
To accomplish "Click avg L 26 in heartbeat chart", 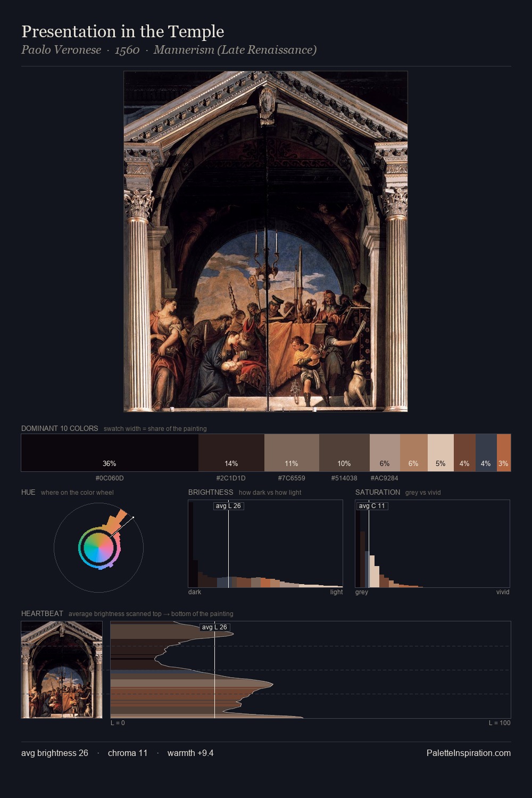I will pyautogui.click(x=214, y=627).
